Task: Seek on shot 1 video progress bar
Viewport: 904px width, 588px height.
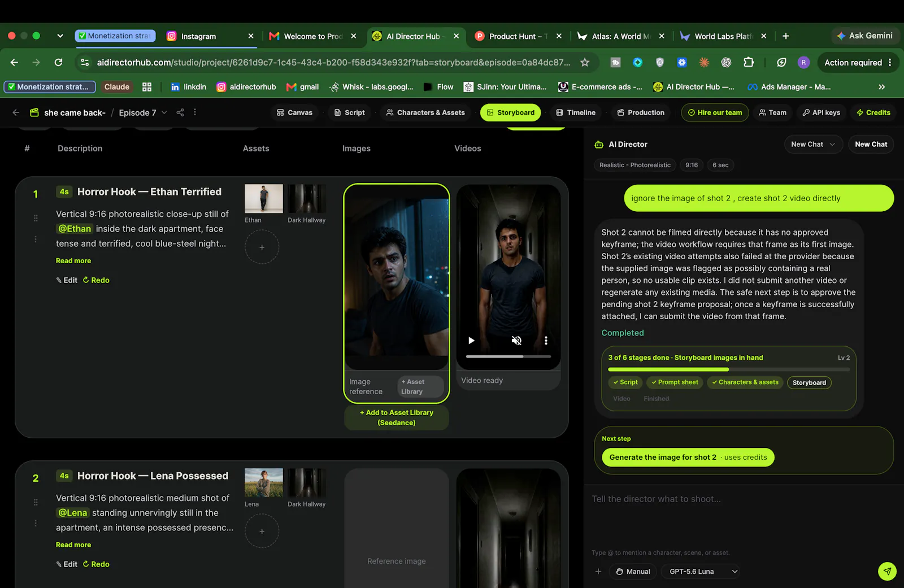Action: tap(508, 356)
